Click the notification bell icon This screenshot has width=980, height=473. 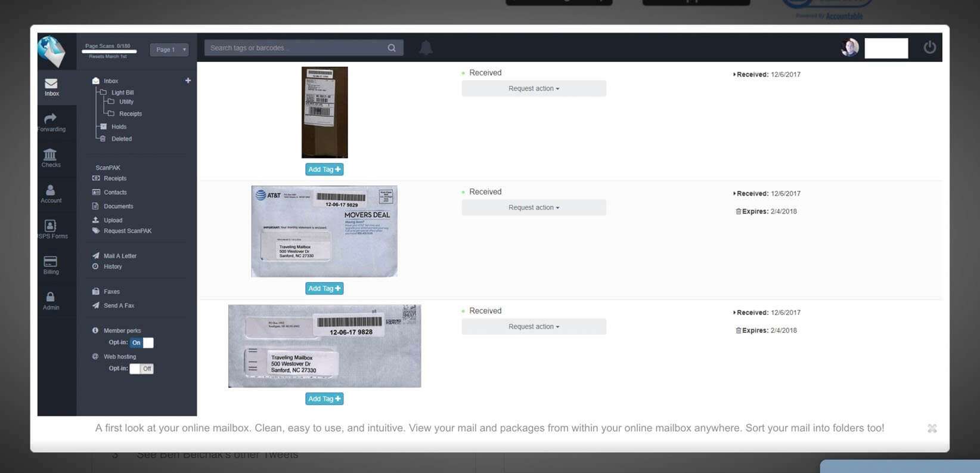(426, 48)
